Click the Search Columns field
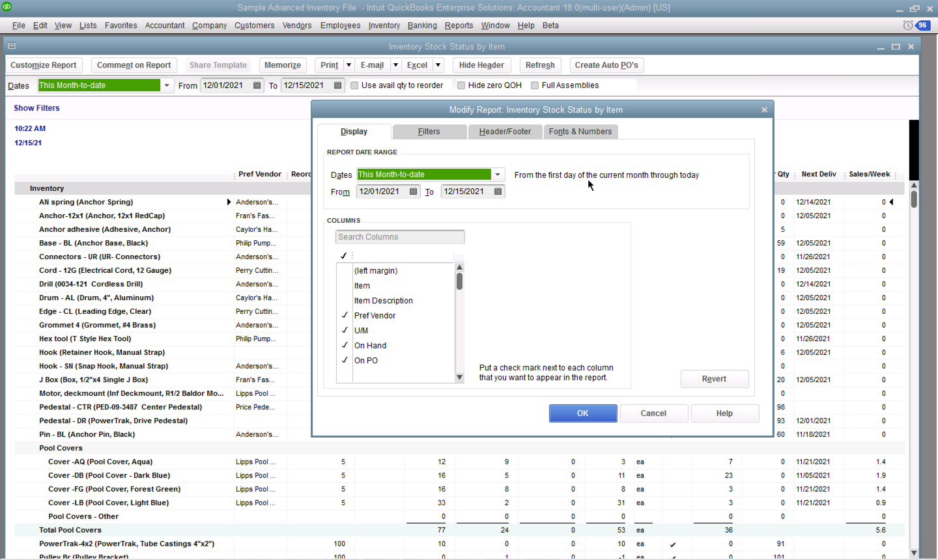The height and width of the screenshot is (560, 938). (x=399, y=237)
